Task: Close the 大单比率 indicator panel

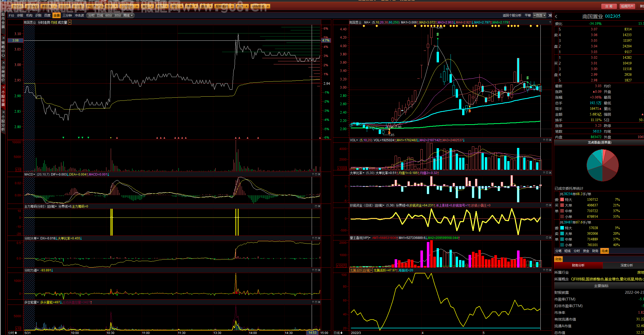Action: (550, 173)
